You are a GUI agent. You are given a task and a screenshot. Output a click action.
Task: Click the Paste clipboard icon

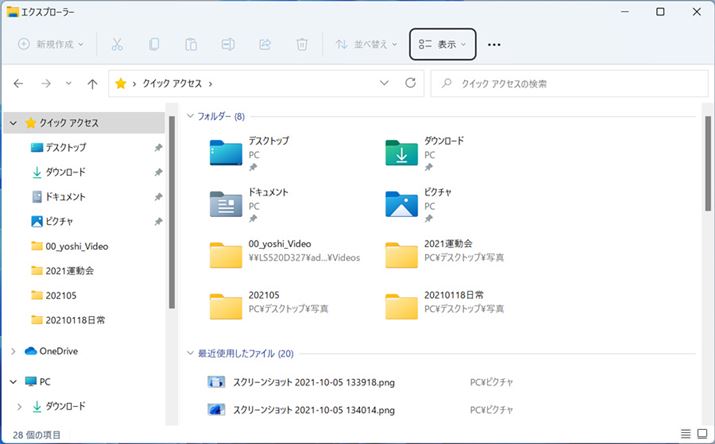(190, 45)
